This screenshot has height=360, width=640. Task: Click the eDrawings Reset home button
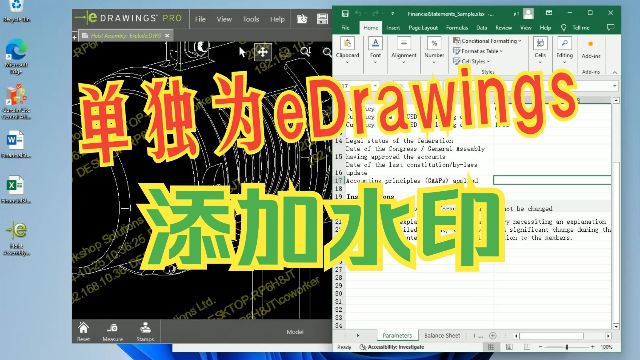pos(83,331)
